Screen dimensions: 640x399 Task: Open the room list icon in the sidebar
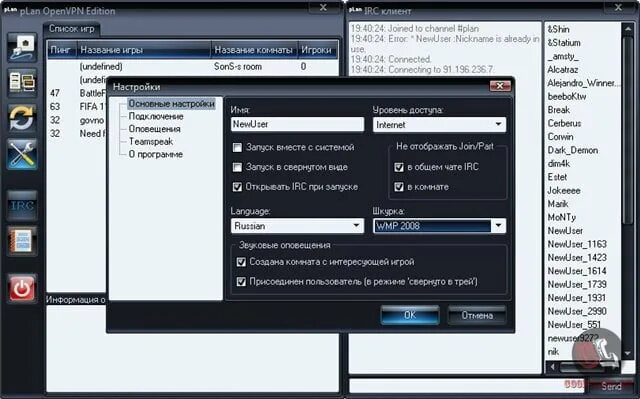[x=22, y=82]
